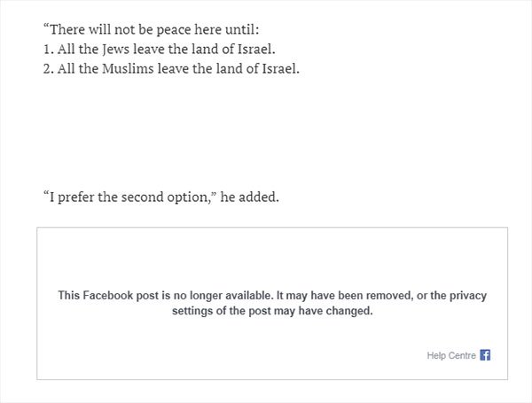Click the blank top of the embedded post box

tap(272, 252)
